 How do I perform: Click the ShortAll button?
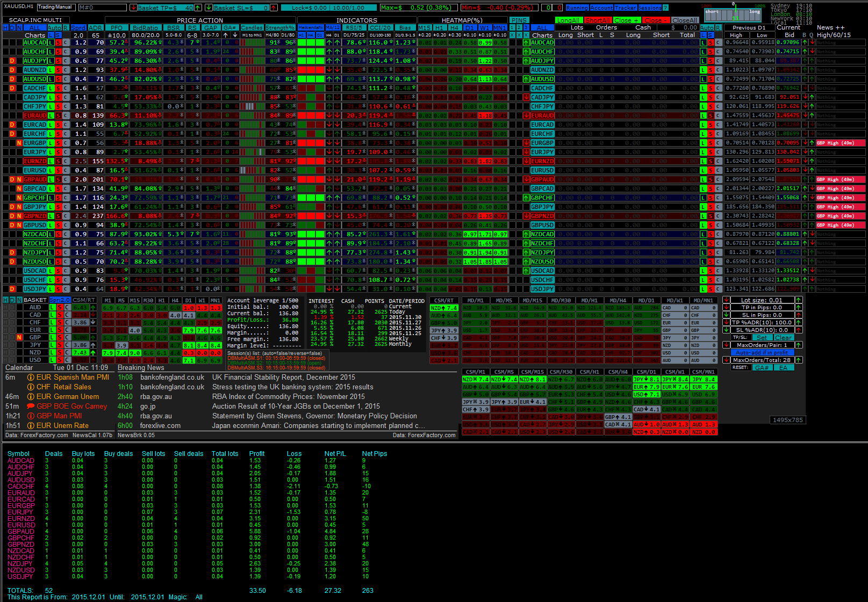pyautogui.click(x=598, y=20)
